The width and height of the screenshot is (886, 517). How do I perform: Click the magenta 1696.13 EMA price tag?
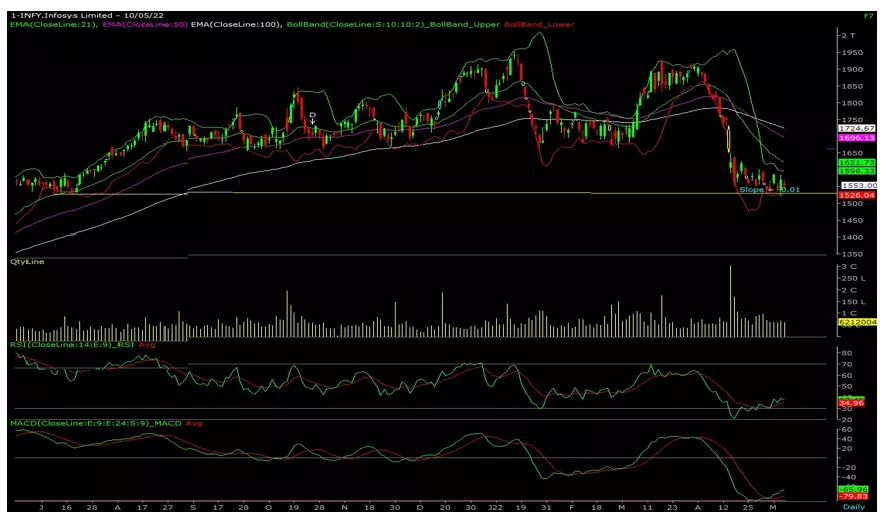[x=857, y=138]
